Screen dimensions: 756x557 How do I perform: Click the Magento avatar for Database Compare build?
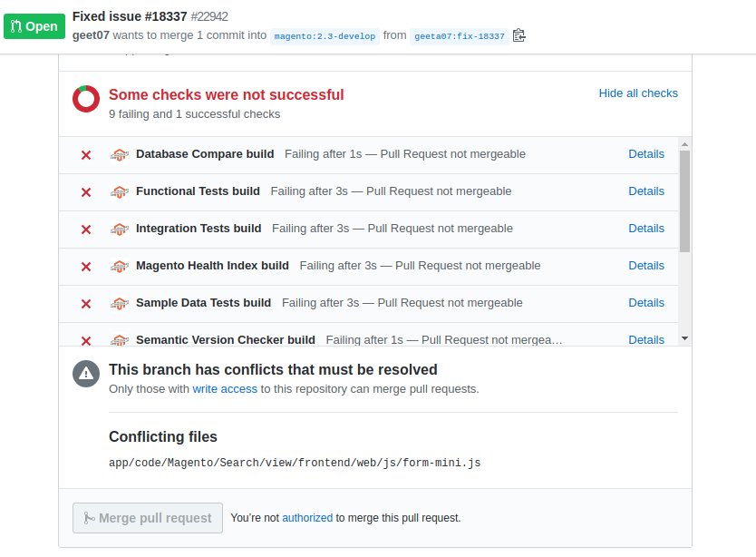point(119,155)
